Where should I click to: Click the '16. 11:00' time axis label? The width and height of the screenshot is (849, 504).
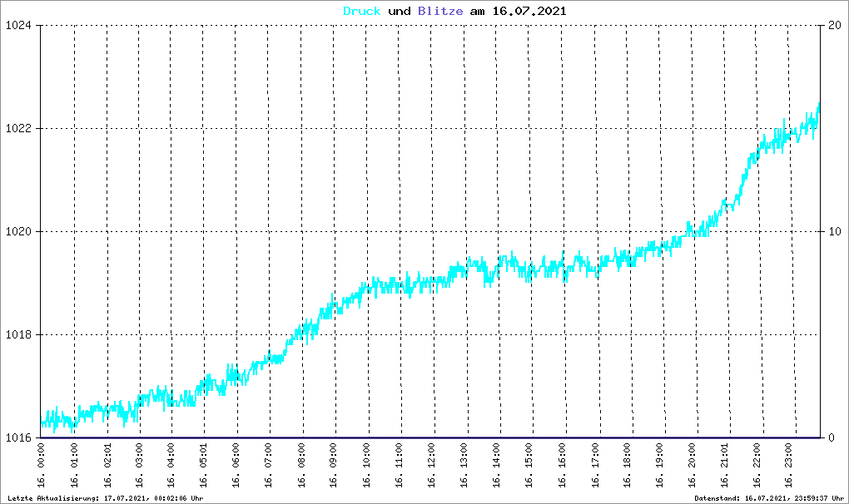(x=400, y=465)
